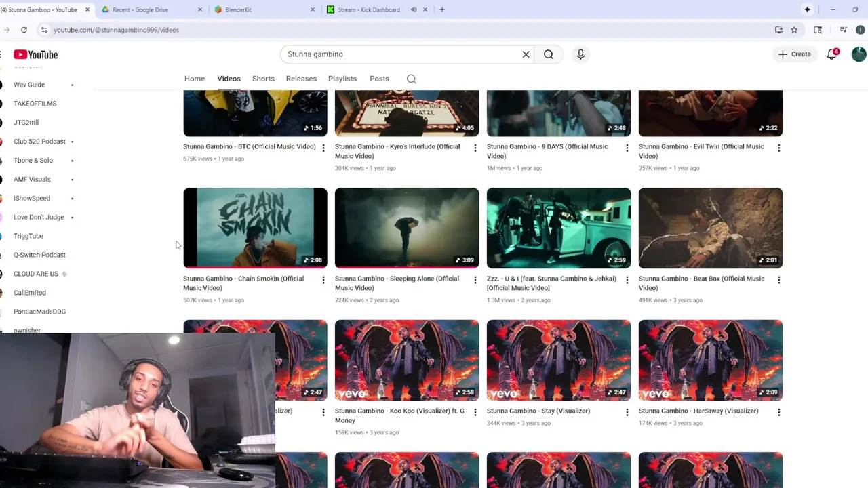Viewport: 868px width, 488px height.
Task: Open JTG2trill subscription
Action: pyautogui.click(x=26, y=123)
